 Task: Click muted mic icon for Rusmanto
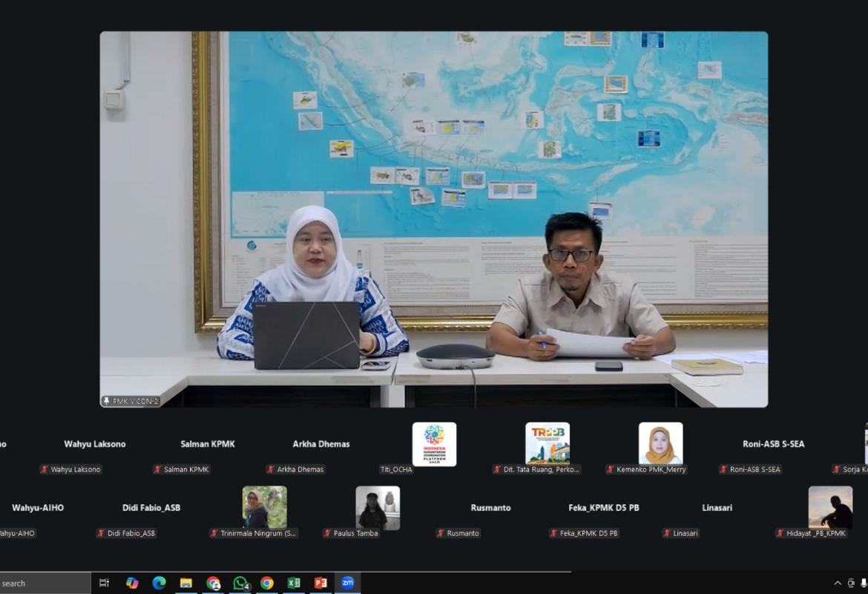[x=441, y=533]
